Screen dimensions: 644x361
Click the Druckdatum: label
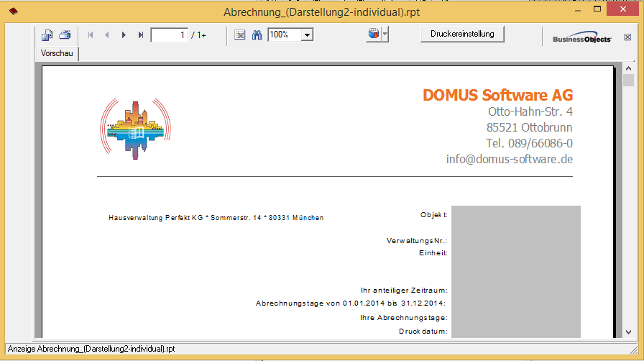(x=423, y=332)
